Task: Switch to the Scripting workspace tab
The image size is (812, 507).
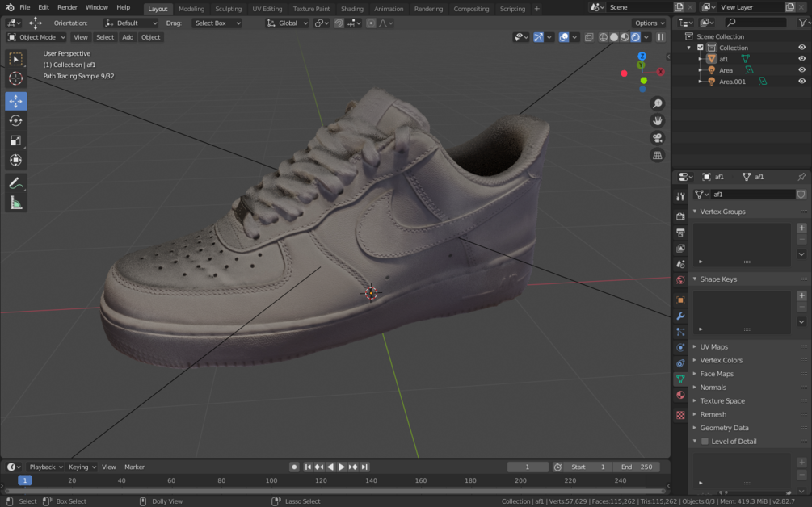Action: 513,9
